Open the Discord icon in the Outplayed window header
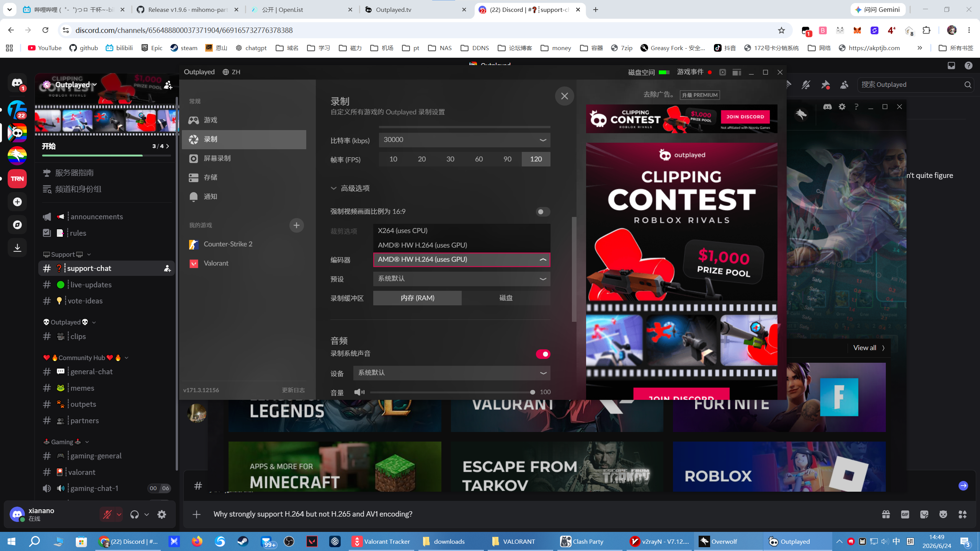The image size is (980, 551). pyautogui.click(x=827, y=107)
